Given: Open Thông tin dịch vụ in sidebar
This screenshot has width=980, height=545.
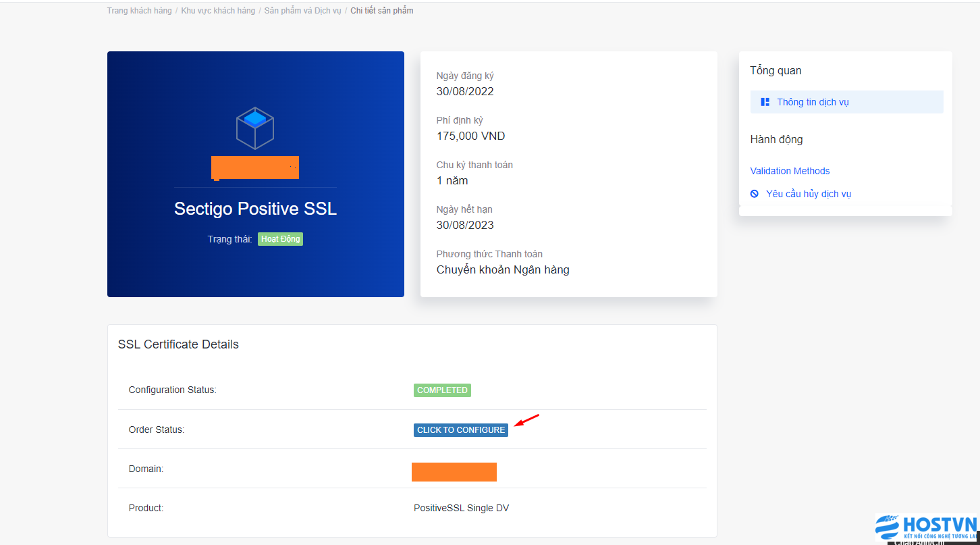Looking at the screenshot, I should [846, 102].
